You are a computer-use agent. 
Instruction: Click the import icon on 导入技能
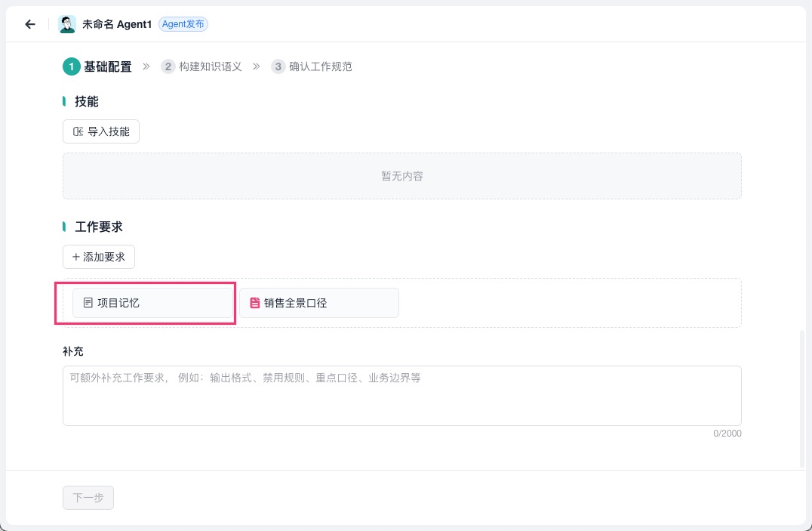click(78, 131)
